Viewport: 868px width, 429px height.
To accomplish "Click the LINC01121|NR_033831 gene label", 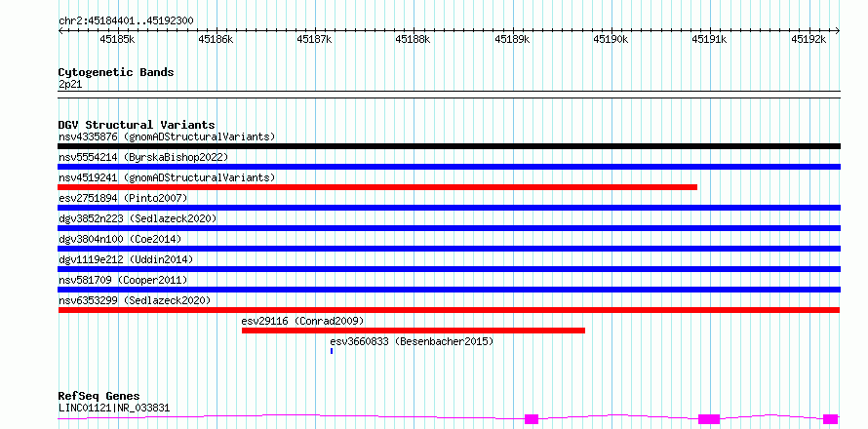I will click(x=114, y=408).
